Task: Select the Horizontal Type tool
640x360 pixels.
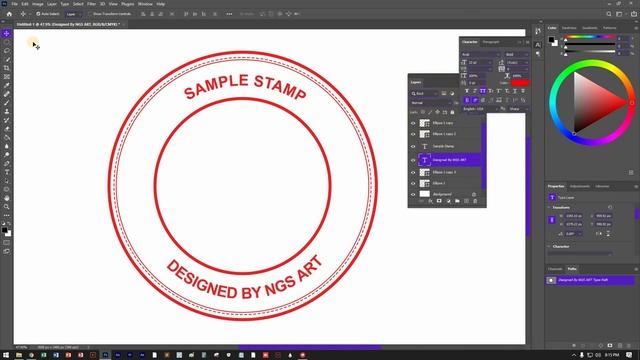Action: click(x=7, y=172)
